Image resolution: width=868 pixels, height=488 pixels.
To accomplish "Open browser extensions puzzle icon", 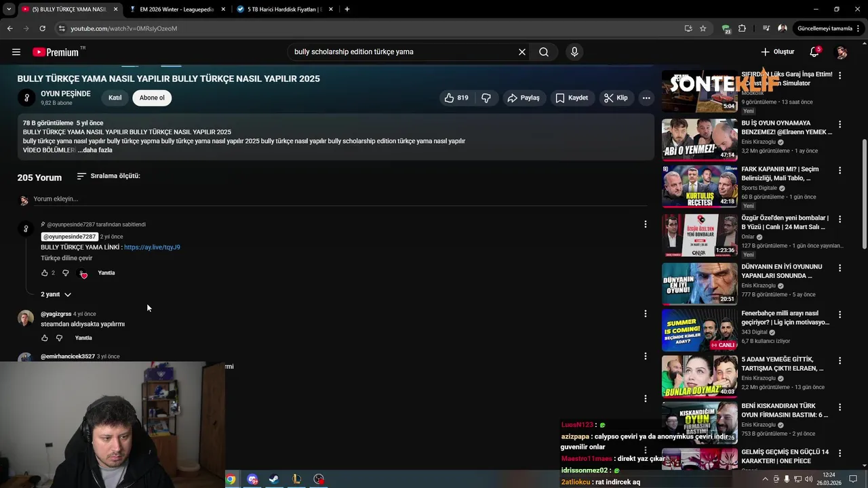I will click(742, 28).
